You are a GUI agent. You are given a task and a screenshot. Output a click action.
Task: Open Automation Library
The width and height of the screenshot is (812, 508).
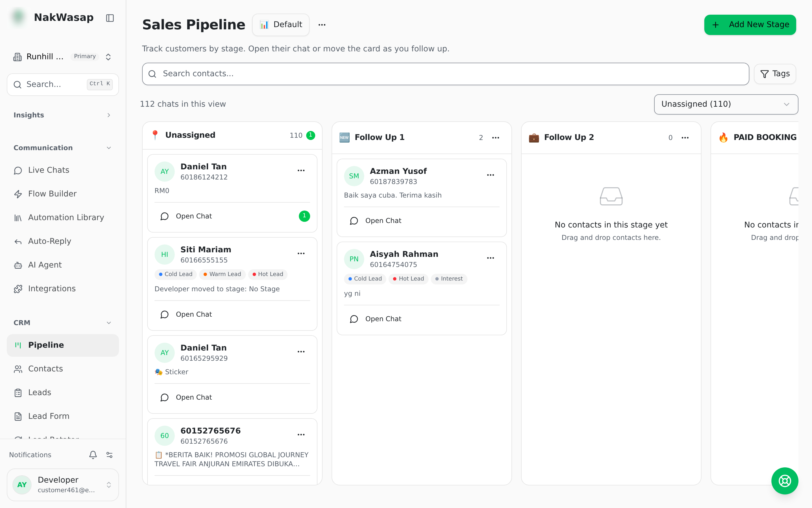[62, 218]
